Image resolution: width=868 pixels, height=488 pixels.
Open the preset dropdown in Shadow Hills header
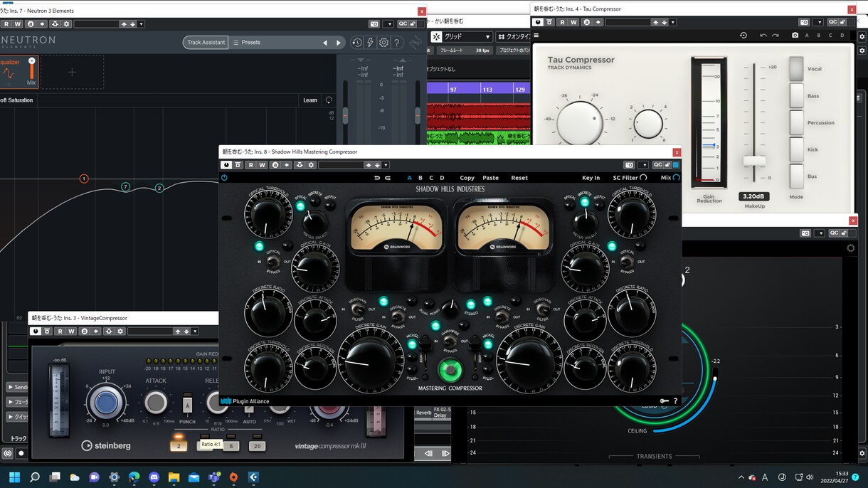(x=386, y=165)
